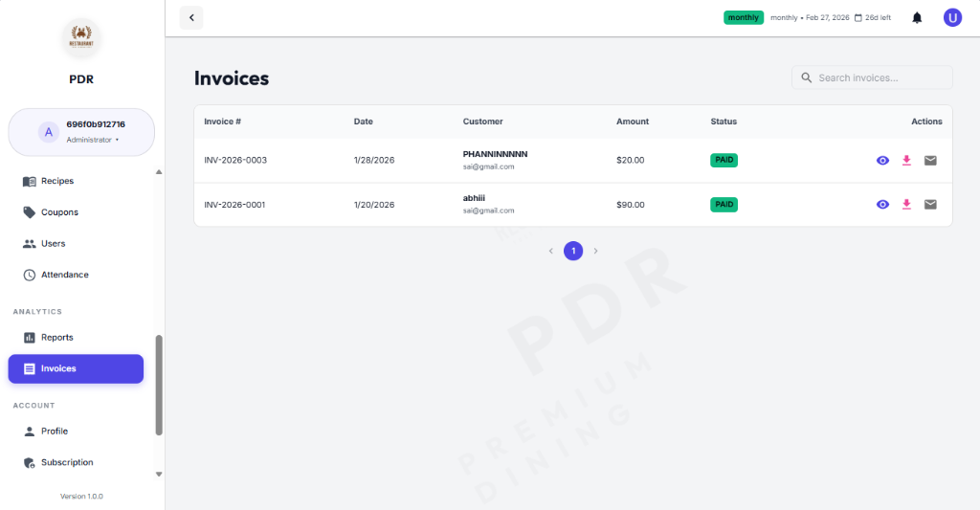Image resolution: width=980 pixels, height=510 pixels.
Task: Click customer name abhiii
Action: pos(474,198)
